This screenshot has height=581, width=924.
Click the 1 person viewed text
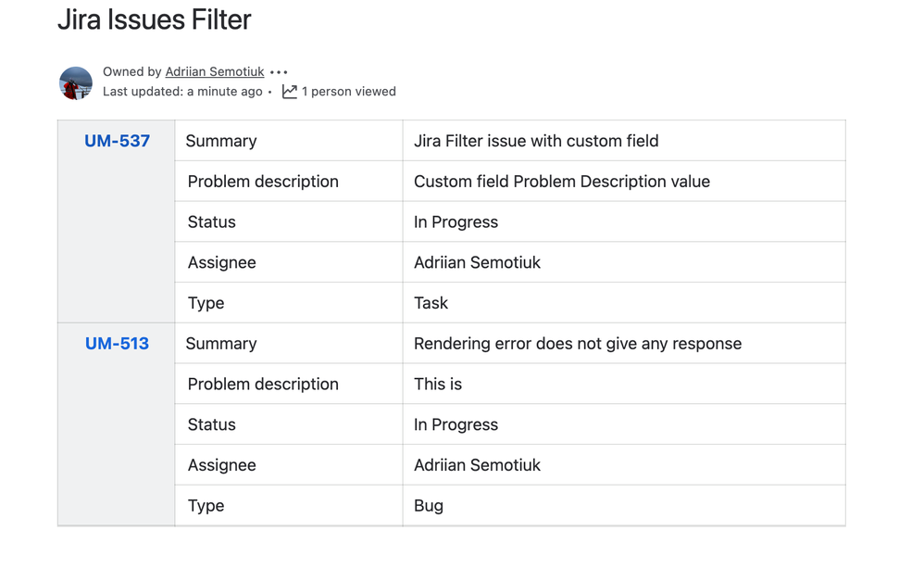pyautogui.click(x=349, y=92)
